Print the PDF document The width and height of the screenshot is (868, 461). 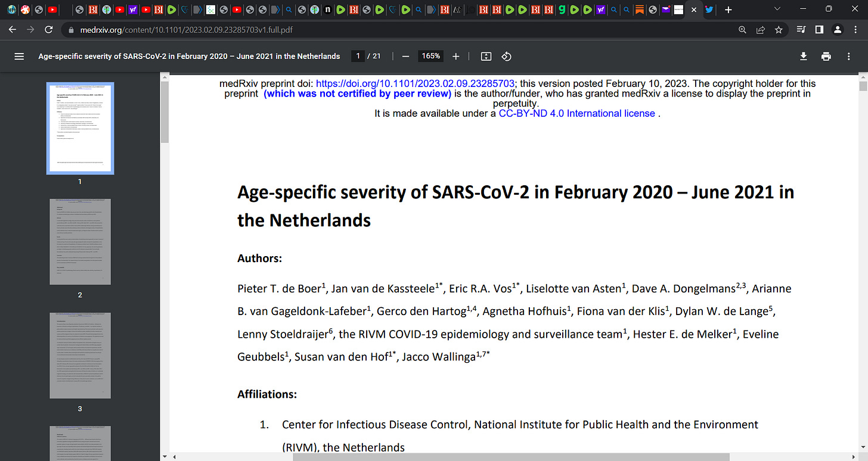pos(826,56)
